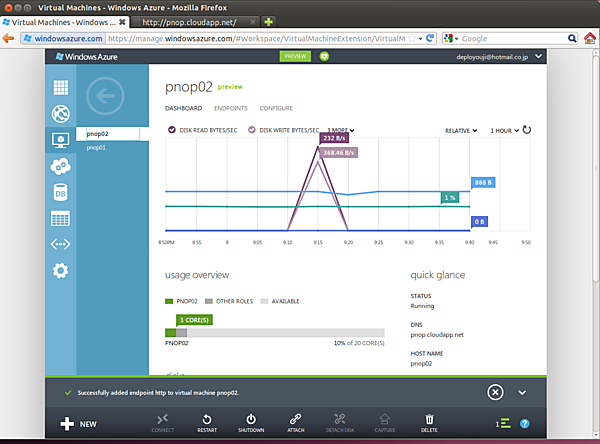Click the windowsazure.com site identity button
Screen dimensions: 600x444
(x=63, y=38)
